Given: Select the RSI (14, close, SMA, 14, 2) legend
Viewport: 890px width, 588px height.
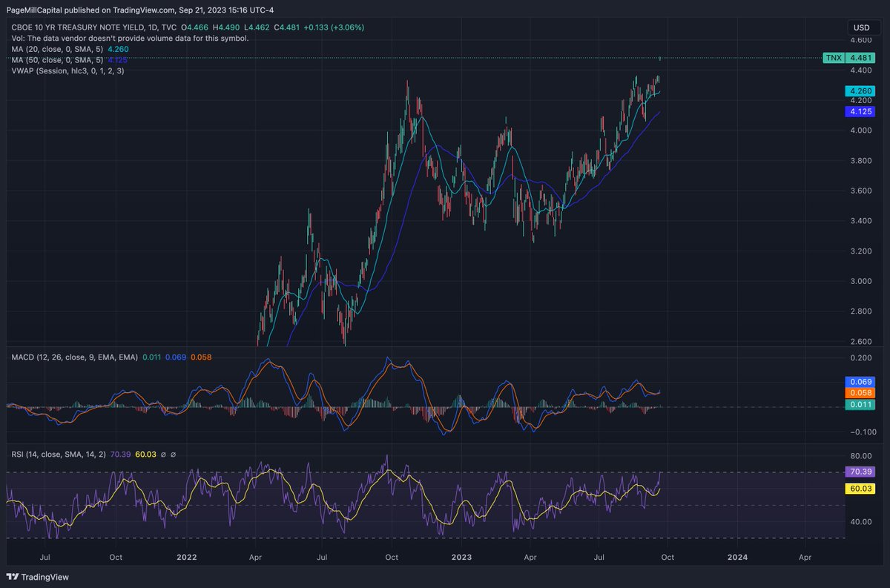Looking at the screenshot, I should (x=59, y=455).
